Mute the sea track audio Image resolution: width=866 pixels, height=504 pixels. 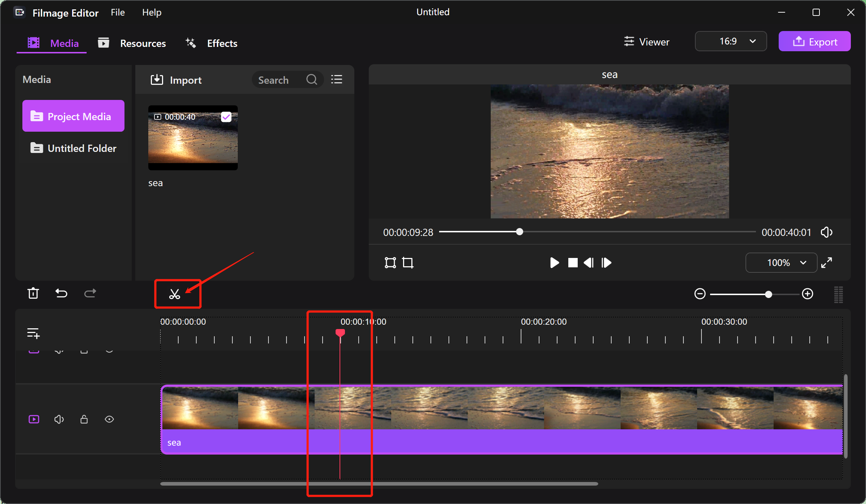coord(59,419)
